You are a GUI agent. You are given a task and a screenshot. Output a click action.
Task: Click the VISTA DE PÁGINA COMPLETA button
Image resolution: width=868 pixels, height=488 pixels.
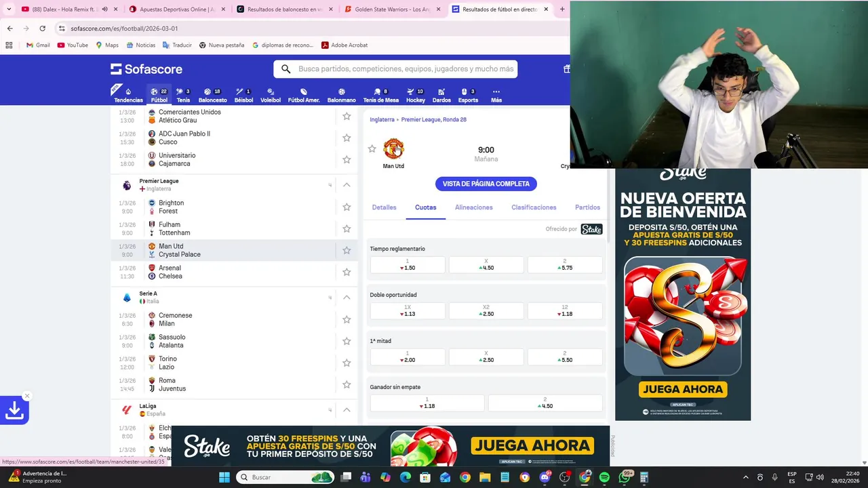[x=486, y=184]
